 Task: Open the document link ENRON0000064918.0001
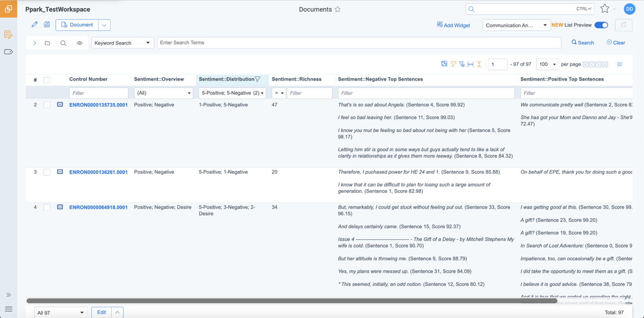[x=98, y=207]
